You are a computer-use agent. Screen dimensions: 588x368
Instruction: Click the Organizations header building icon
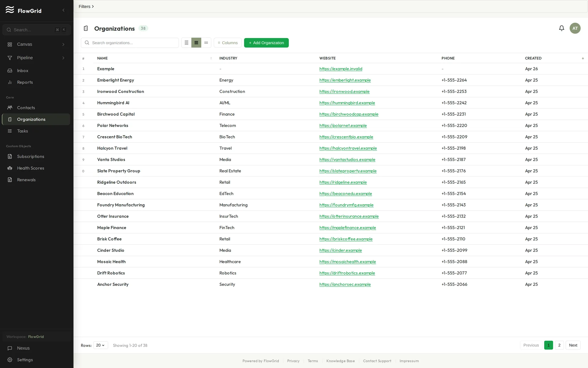86,28
